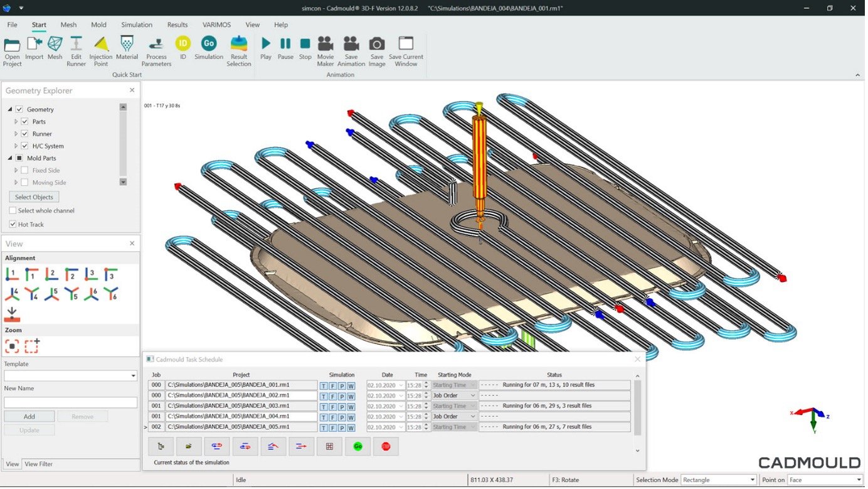Click the New Name input field
The image size is (868, 489).
(x=70, y=403)
